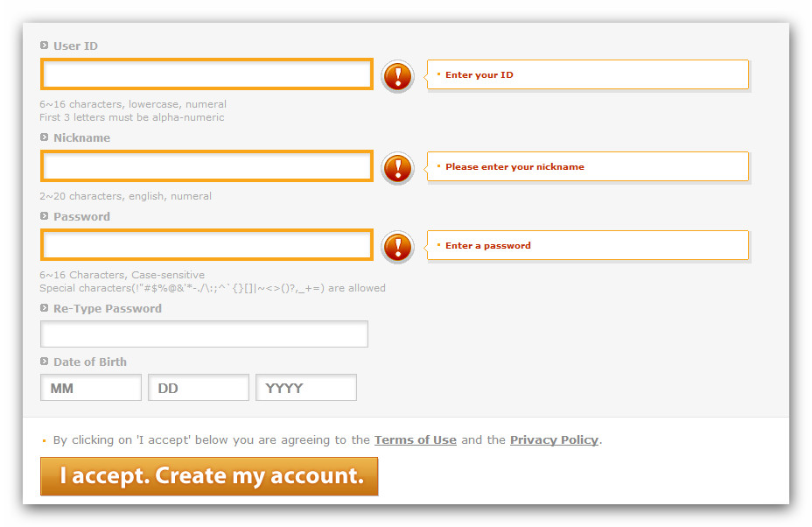Click the 'Enter your ID' error message

[x=479, y=75]
